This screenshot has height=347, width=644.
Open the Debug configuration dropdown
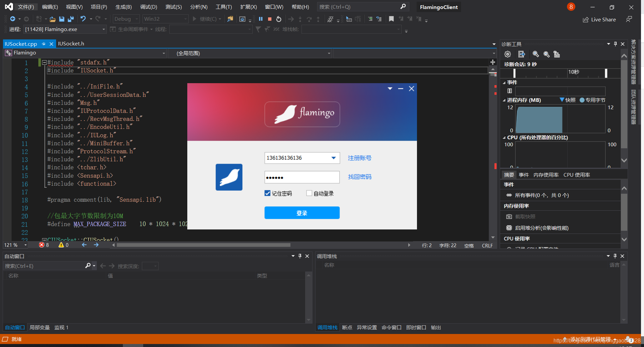coord(126,19)
